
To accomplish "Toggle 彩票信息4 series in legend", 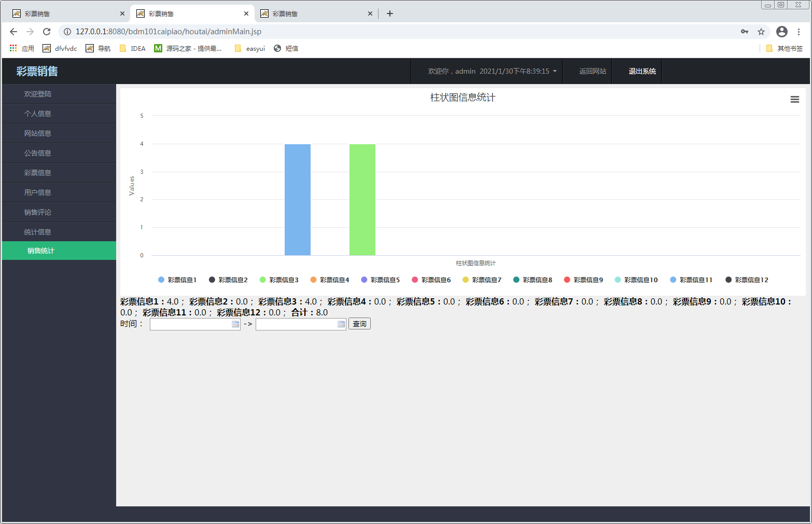I will tap(330, 280).
